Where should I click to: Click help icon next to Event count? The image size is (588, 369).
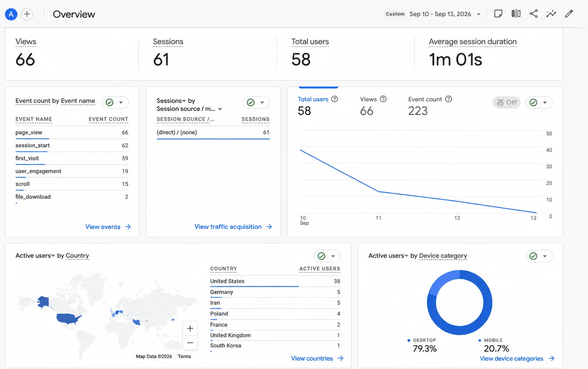point(449,99)
